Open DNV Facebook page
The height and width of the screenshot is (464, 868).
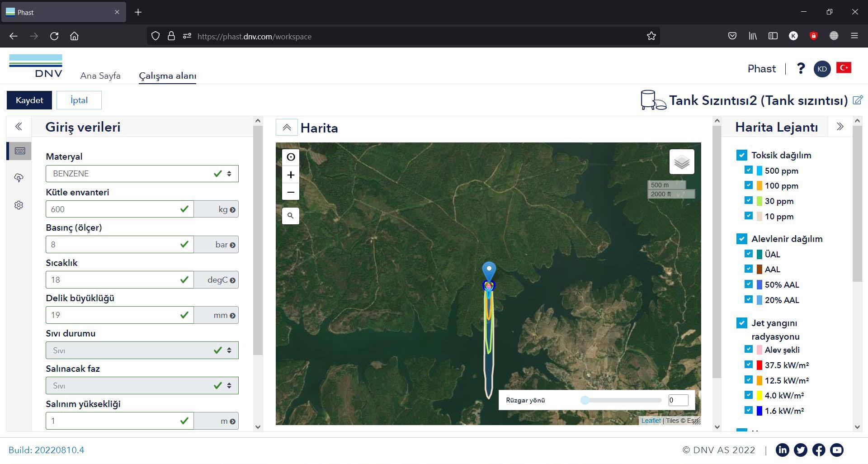tap(819, 450)
